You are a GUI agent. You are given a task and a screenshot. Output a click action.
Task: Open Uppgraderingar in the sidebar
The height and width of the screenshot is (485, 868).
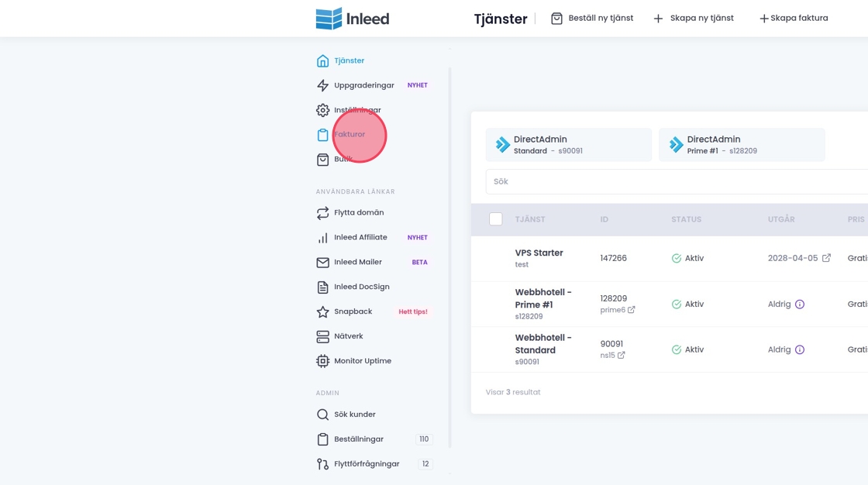(x=363, y=85)
